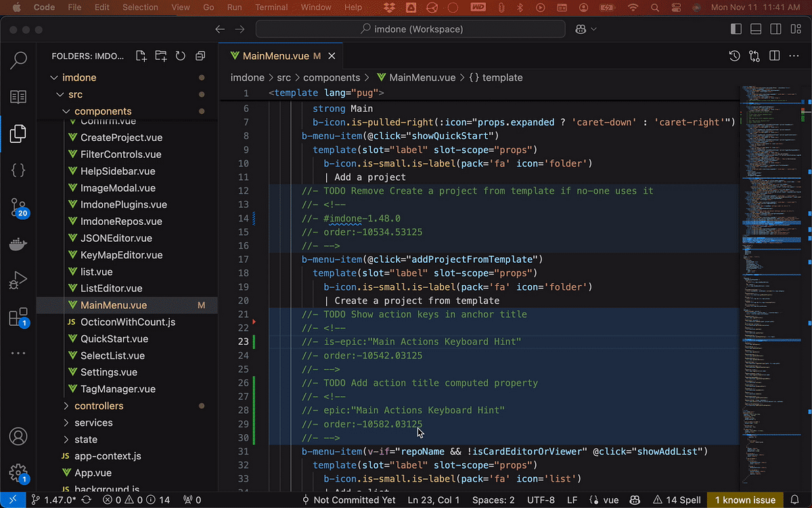This screenshot has width=812, height=508.
Task: Open the Selection menu
Action: [x=140, y=7]
